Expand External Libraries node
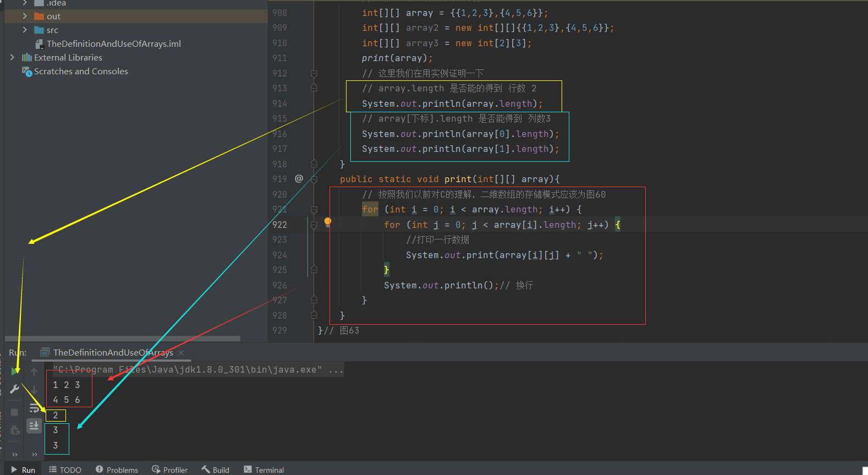 pos(12,57)
